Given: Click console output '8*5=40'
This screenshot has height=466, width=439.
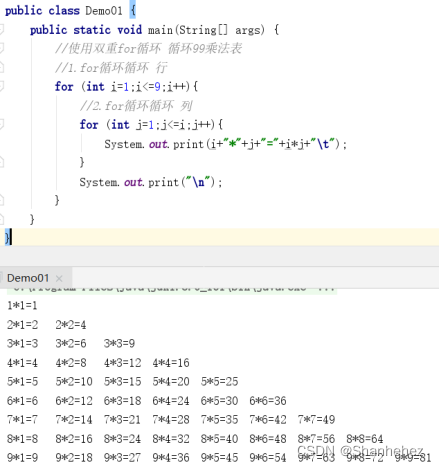Looking at the screenshot, I should (x=219, y=438).
